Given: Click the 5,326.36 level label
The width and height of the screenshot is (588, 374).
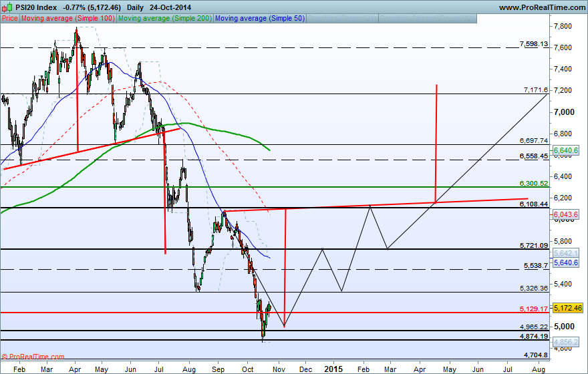Looking at the screenshot, I should pos(534,289).
